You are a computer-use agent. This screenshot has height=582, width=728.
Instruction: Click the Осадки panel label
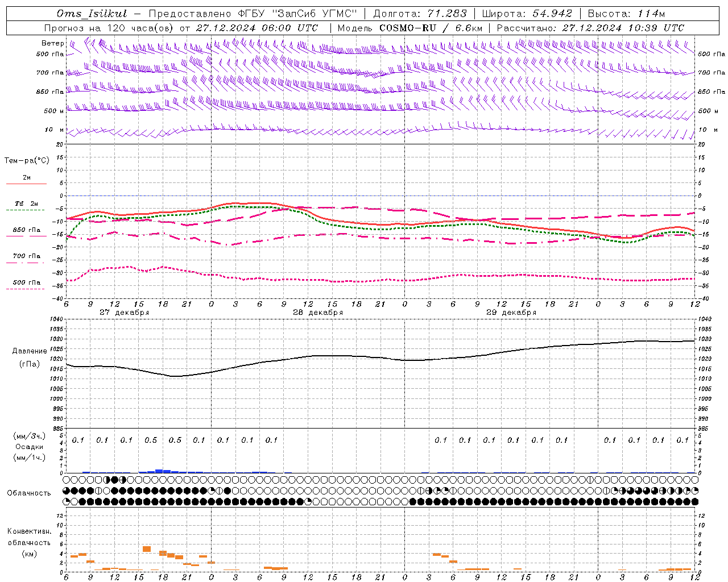coord(29,447)
